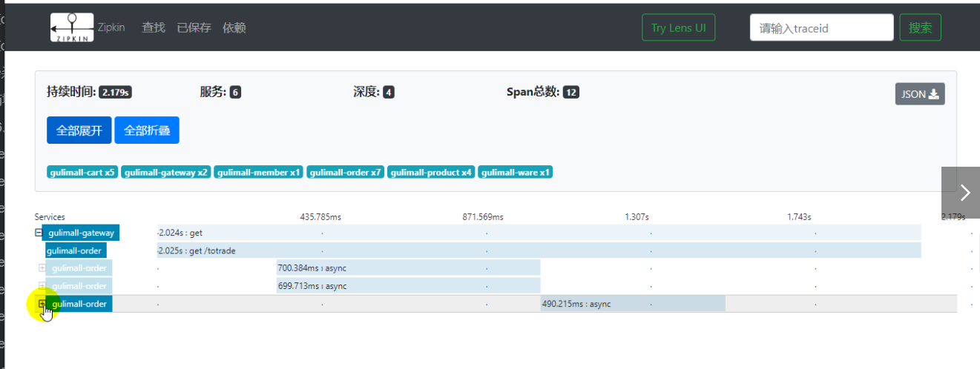The height and width of the screenshot is (369, 980).
Task: Click the 服务 count badge 6
Action: pyautogui.click(x=235, y=93)
